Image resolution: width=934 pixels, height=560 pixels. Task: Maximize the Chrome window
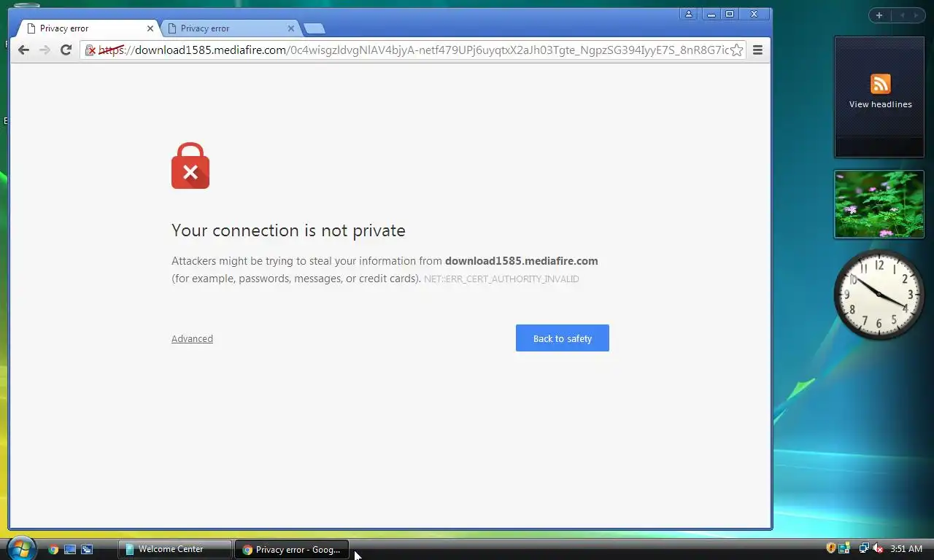(x=729, y=14)
